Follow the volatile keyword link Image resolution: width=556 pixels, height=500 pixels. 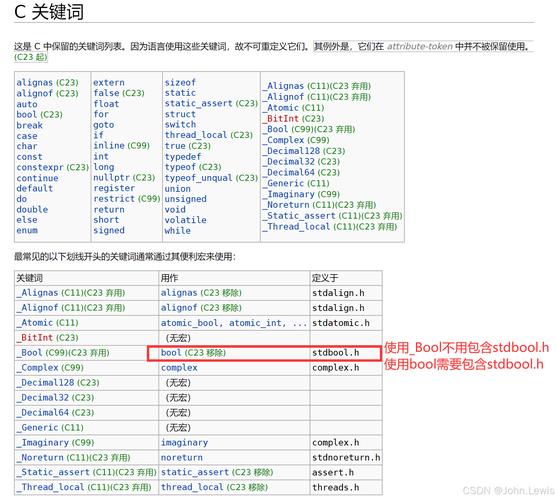coord(185,220)
